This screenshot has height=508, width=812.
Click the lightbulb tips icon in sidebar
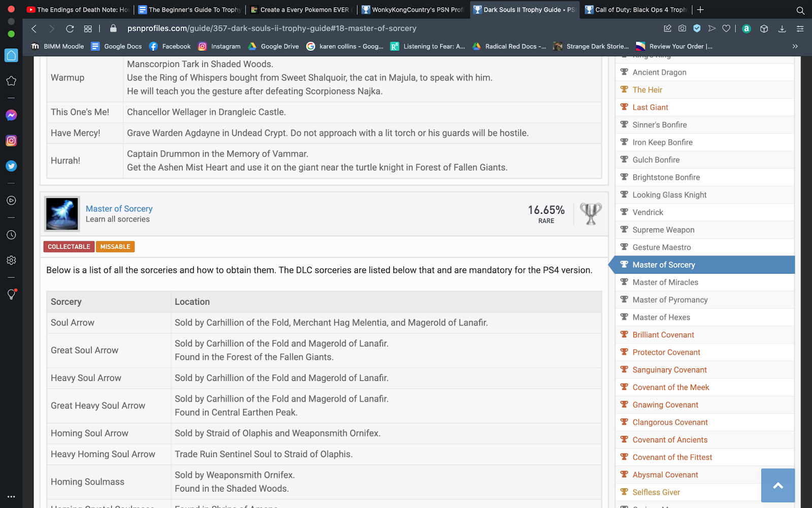coord(11,295)
